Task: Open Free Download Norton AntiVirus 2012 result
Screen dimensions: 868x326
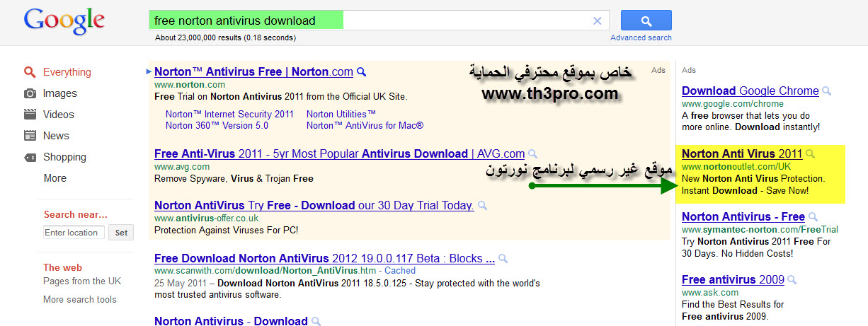Action: [x=324, y=258]
